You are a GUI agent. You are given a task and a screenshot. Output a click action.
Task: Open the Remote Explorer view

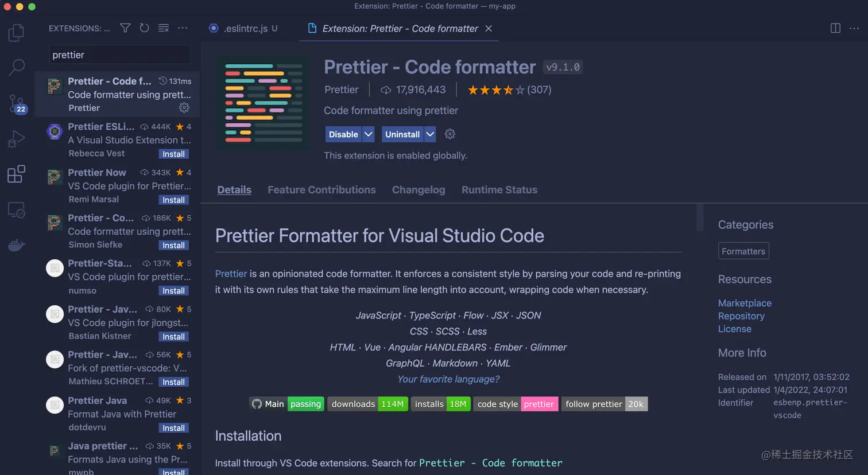(17, 210)
